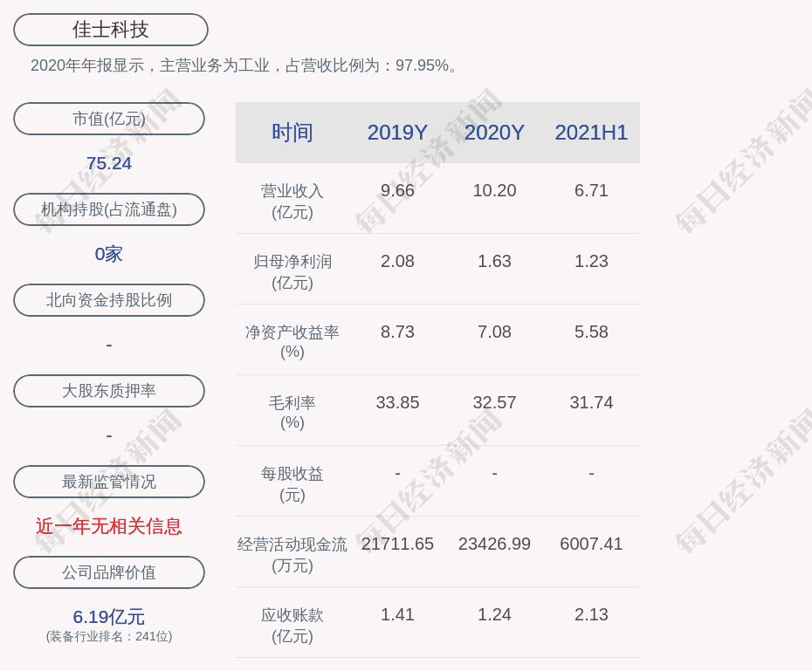Click ROE value 7.08
Image resolution: width=812 pixels, height=671 pixels.
click(x=494, y=332)
